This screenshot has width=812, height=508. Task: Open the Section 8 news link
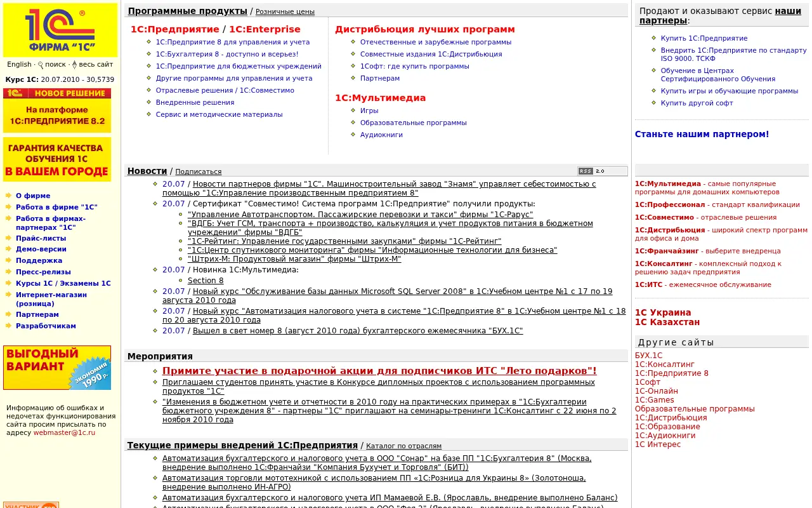(206, 280)
